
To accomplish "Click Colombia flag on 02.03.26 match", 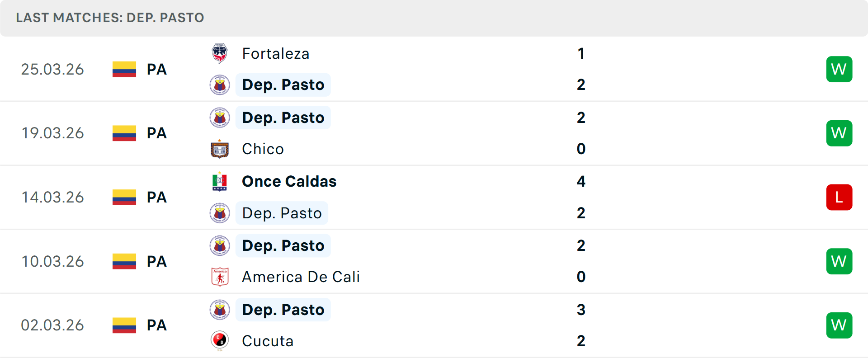I will click(x=124, y=325).
